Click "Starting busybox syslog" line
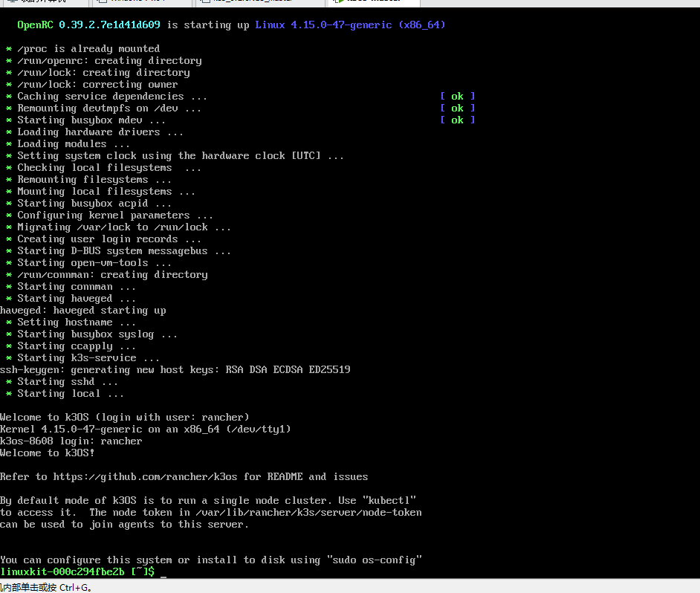700x593 pixels. click(91, 334)
